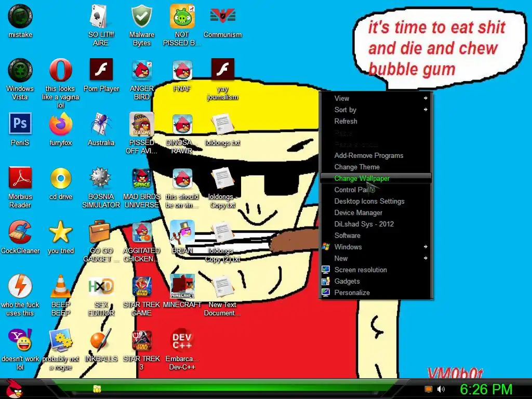Open the loldongs.txt file
This screenshot has width=532, height=399.
click(x=222, y=125)
